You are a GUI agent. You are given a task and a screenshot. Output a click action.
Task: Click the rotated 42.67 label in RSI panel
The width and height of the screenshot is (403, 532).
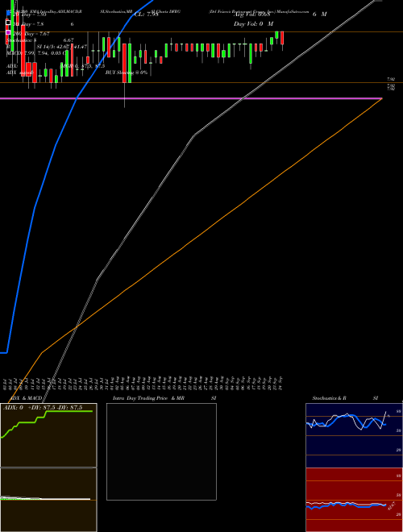[x=391, y=505]
